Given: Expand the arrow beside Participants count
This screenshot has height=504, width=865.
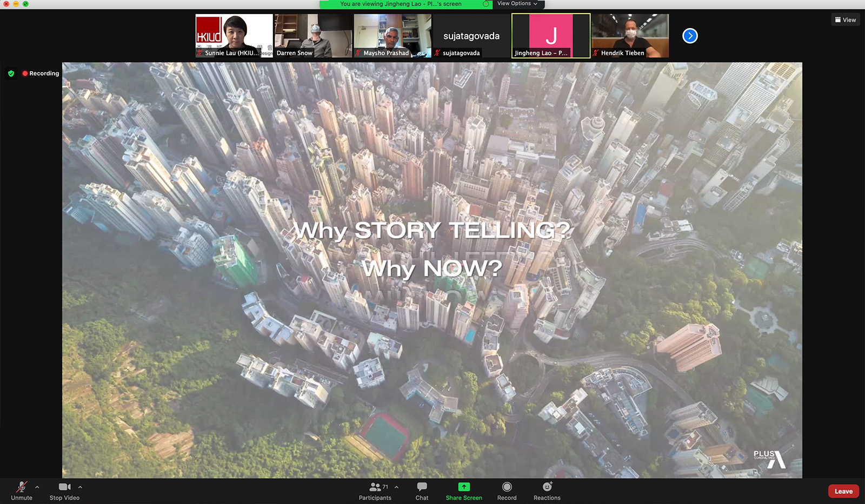Looking at the screenshot, I should pos(397,487).
